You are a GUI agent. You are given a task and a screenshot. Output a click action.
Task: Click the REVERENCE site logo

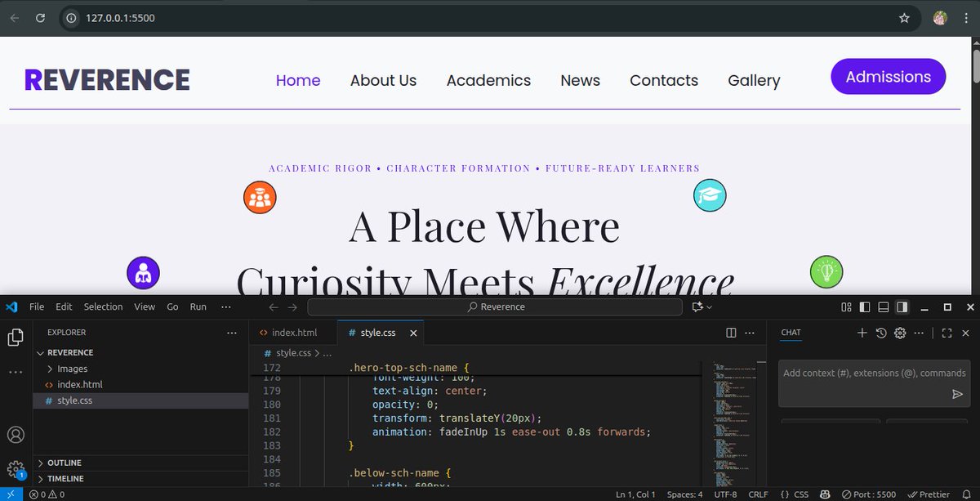tap(107, 79)
